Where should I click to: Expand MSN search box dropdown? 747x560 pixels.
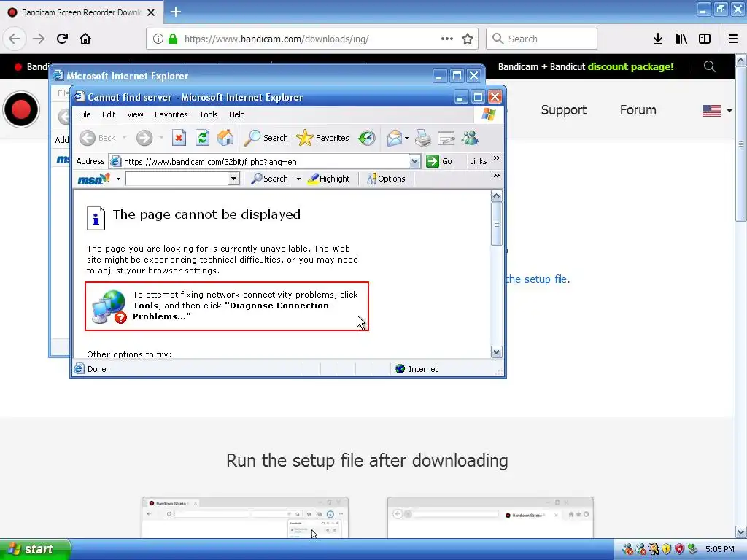coord(233,179)
